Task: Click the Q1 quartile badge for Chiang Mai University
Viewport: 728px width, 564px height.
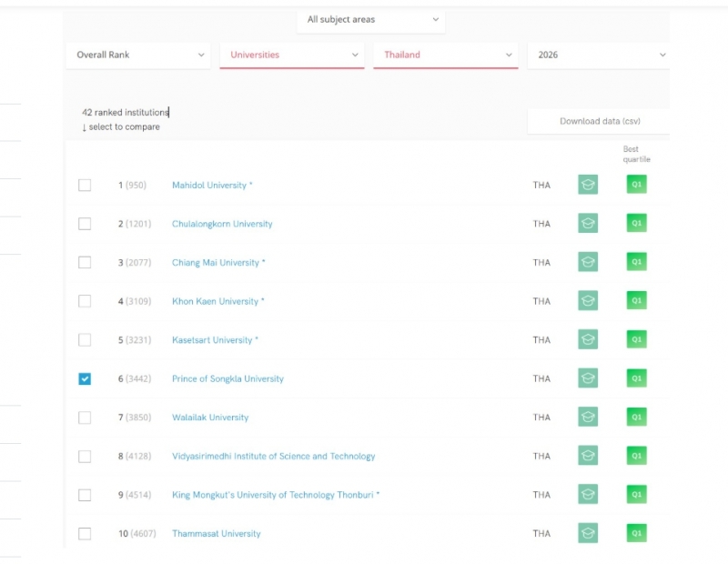Action: [636, 262]
